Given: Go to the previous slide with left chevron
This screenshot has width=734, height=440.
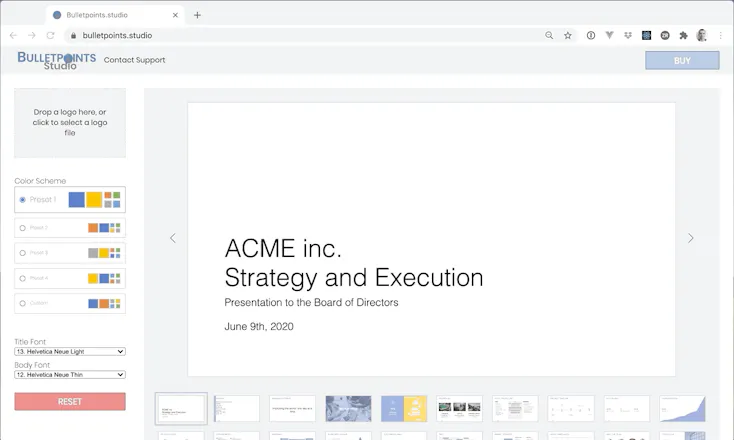Looking at the screenshot, I should click(x=173, y=238).
